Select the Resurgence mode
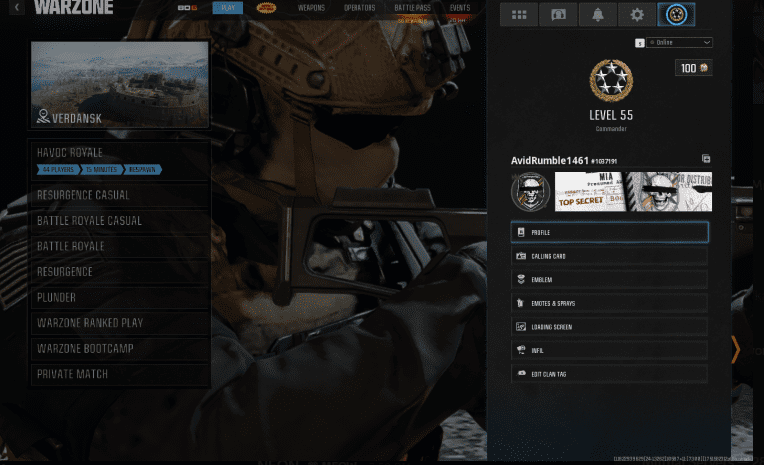This screenshot has width=764, height=465. [120, 271]
